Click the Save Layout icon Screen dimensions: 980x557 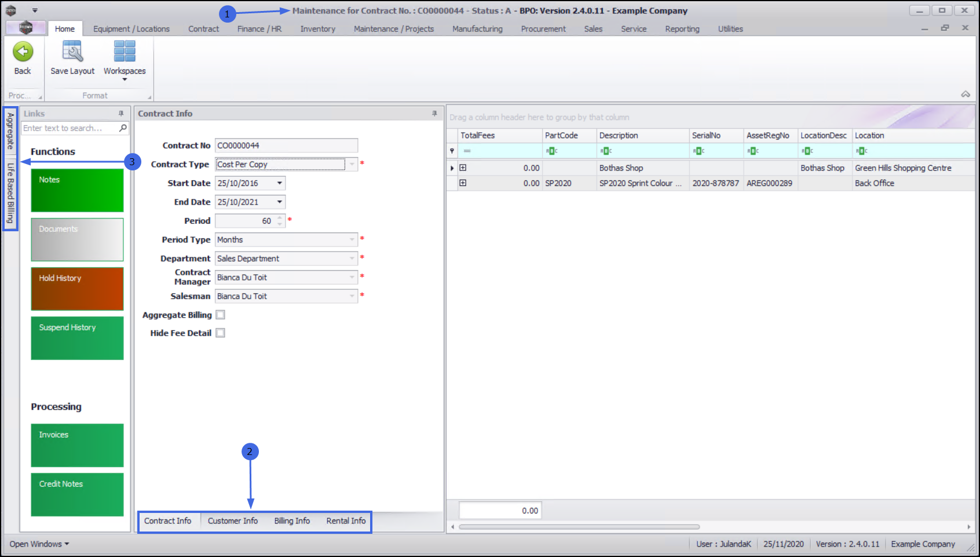pos(72,52)
